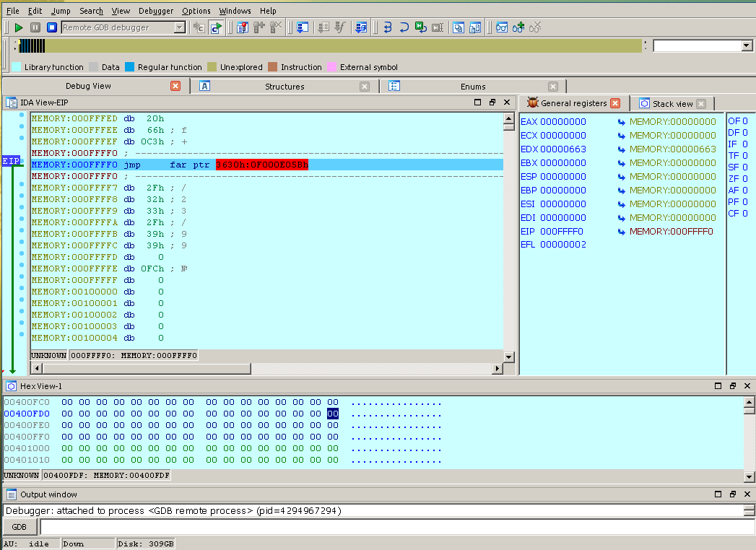The width and height of the screenshot is (756, 550).
Task: Click the Regular function blue color swatch
Action: tap(130, 67)
